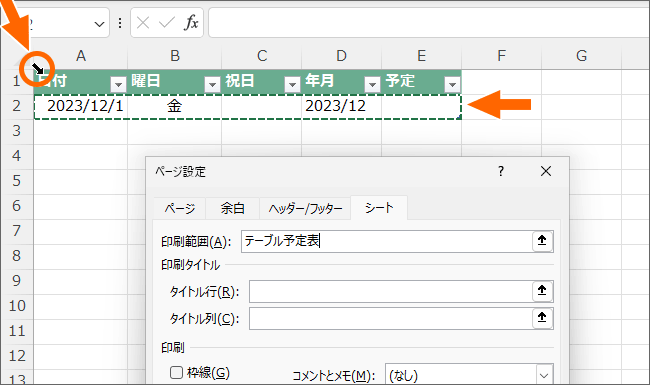
Task: Switch to the 余白 tab
Action: coord(233,208)
